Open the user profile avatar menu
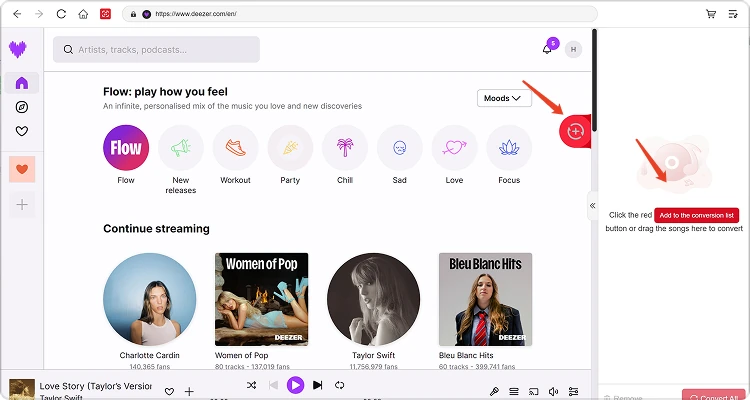 click(573, 49)
